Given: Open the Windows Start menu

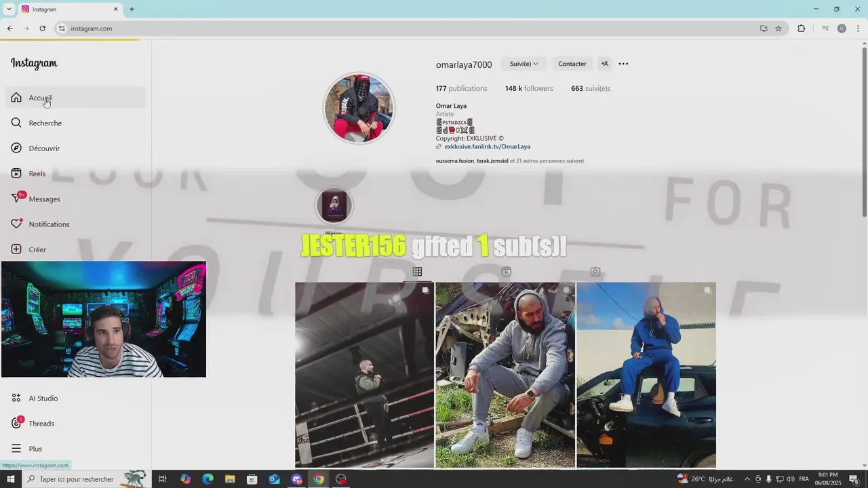Looking at the screenshot, I should point(11,479).
